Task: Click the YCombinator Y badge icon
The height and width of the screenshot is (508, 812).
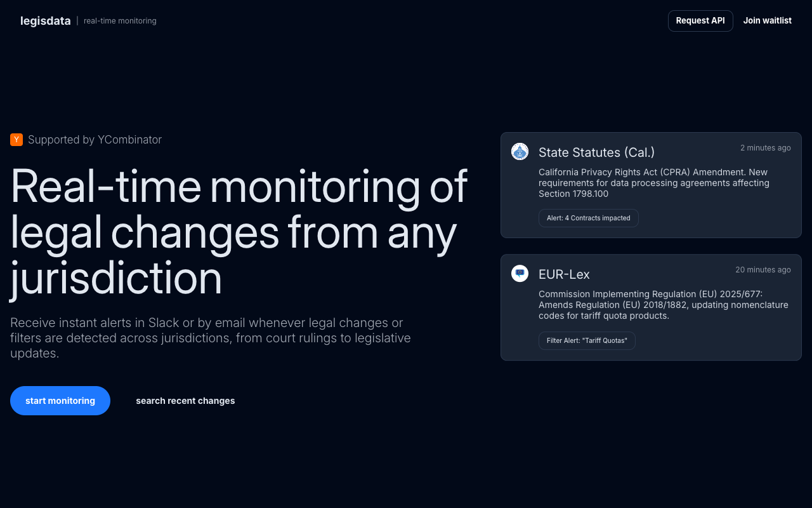Action: click(x=16, y=139)
